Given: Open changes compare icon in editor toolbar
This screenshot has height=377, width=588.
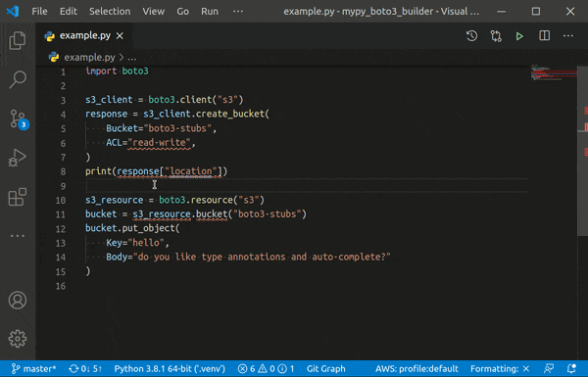Looking at the screenshot, I should click(496, 36).
